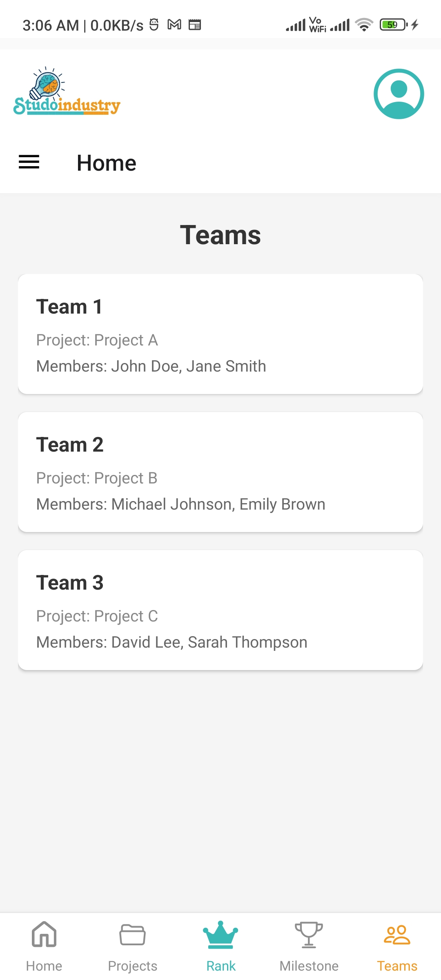Tap the Rank crown icon
The width and height of the screenshot is (441, 980).
point(220,934)
